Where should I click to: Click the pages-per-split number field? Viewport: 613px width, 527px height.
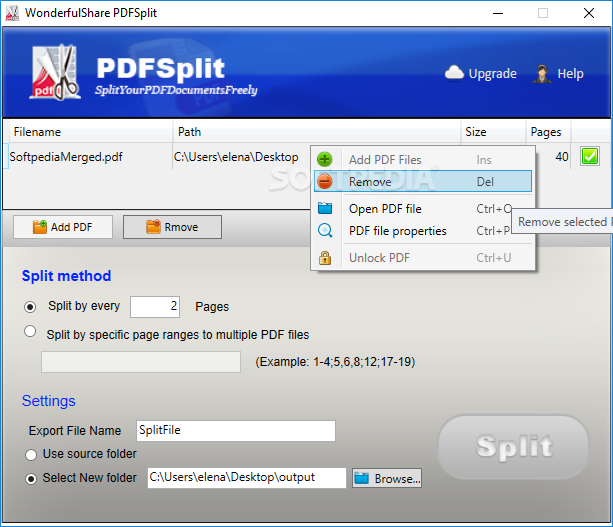pos(155,307)
